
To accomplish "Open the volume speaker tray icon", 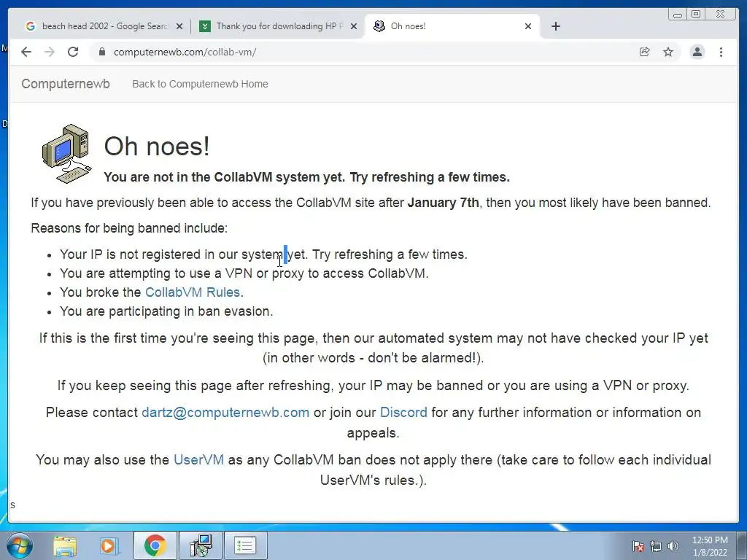I will point(673,546).
